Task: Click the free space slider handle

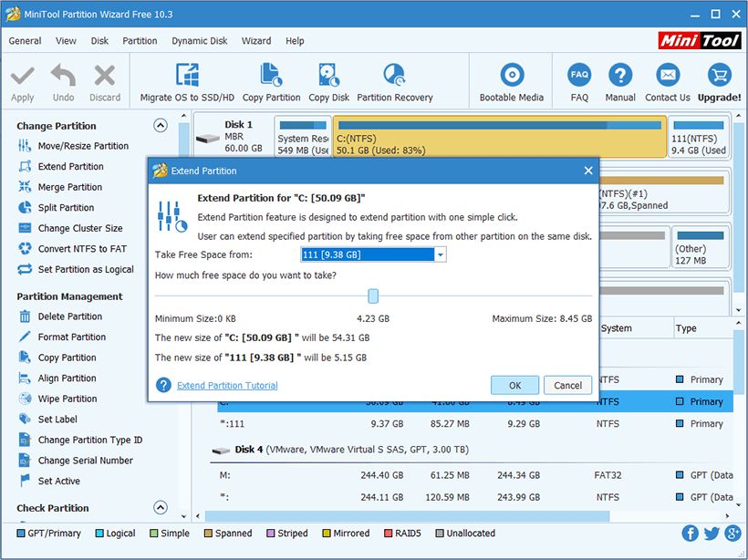Action: [373, 296]
